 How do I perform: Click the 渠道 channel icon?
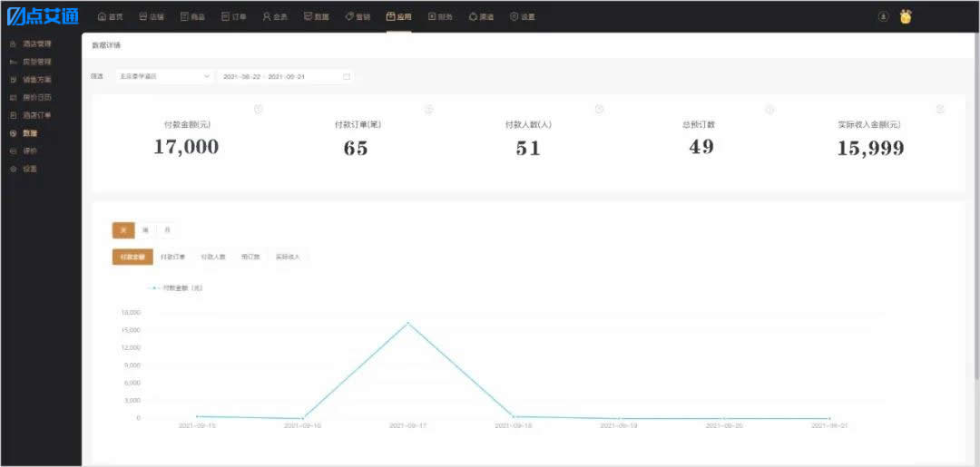473,17
